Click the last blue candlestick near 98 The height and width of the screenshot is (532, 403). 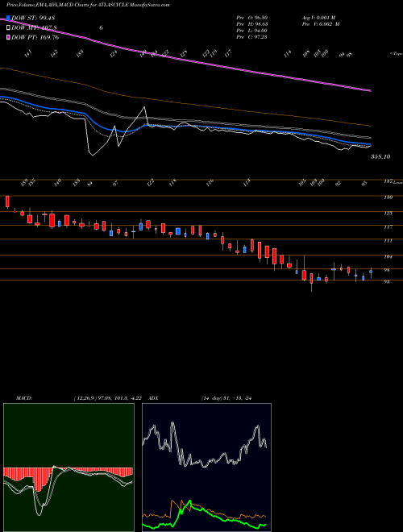pos(371,272)
